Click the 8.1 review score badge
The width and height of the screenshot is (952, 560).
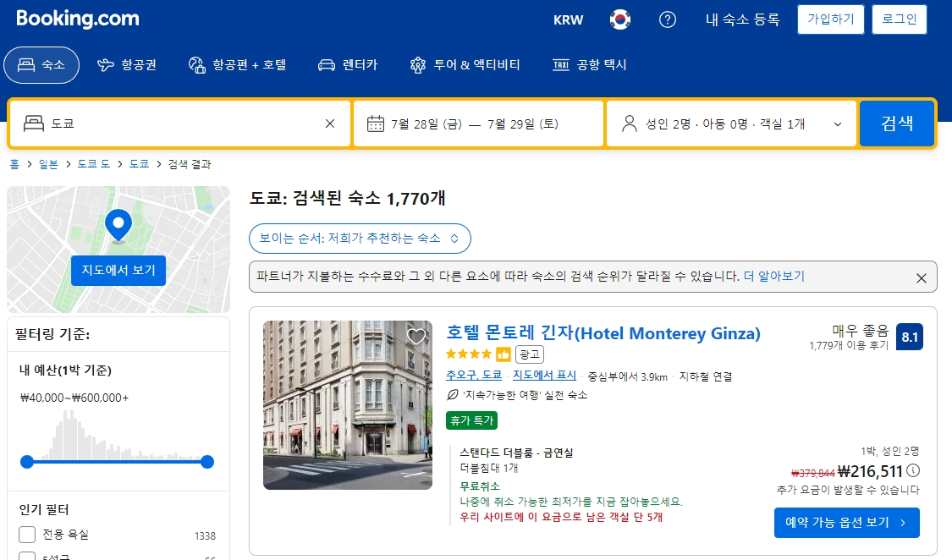point(910,337)
